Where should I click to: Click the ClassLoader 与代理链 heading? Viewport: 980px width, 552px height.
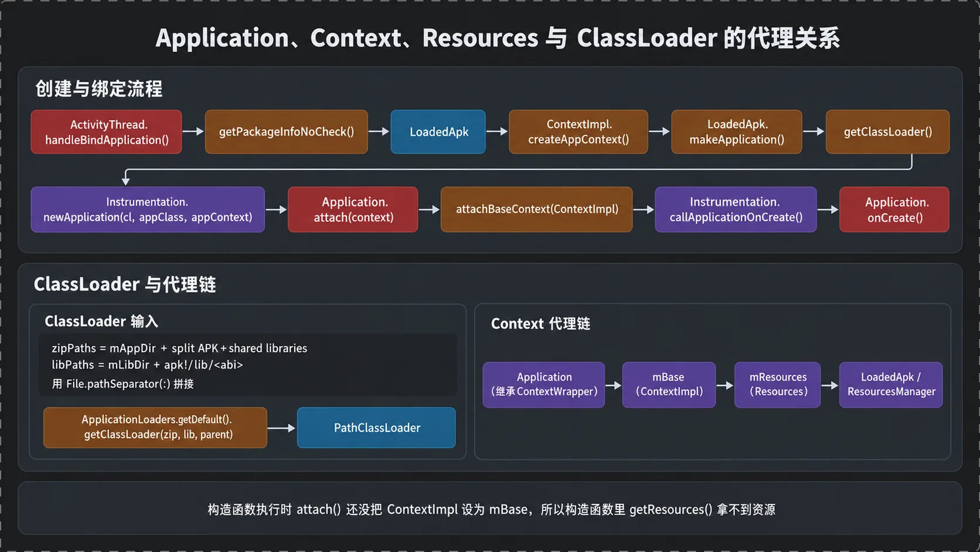125,285
